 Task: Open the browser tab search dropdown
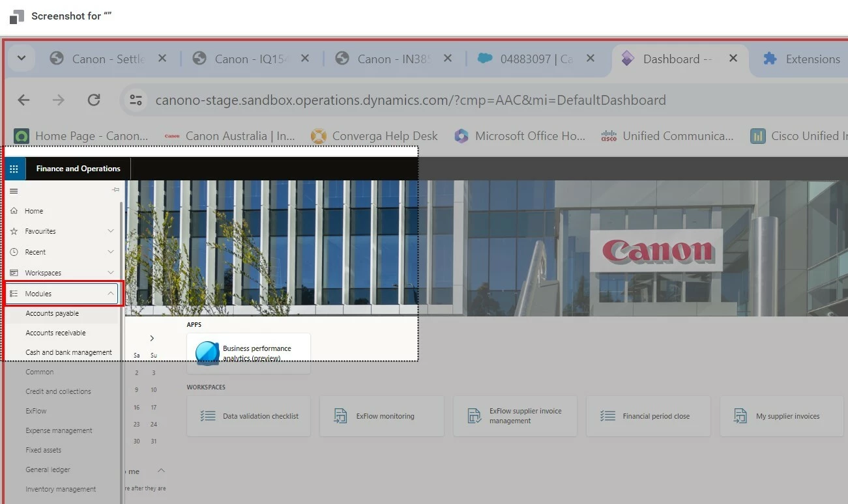(22, 58)
